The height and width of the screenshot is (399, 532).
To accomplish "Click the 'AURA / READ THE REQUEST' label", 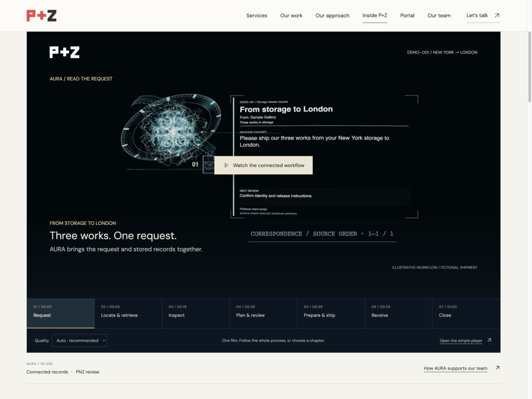I will [x=81, y=79].
